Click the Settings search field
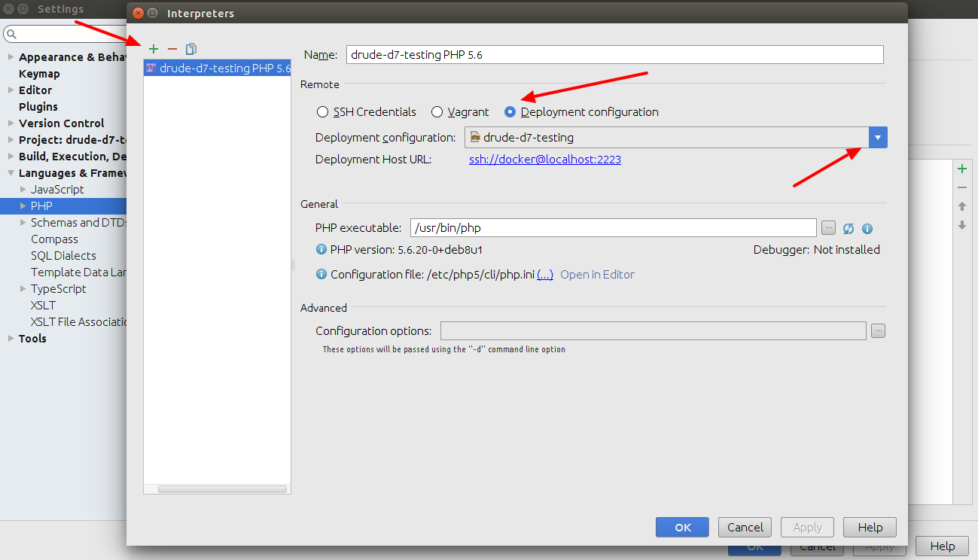Viewport: 978px width, 560px height. [65, 34]
